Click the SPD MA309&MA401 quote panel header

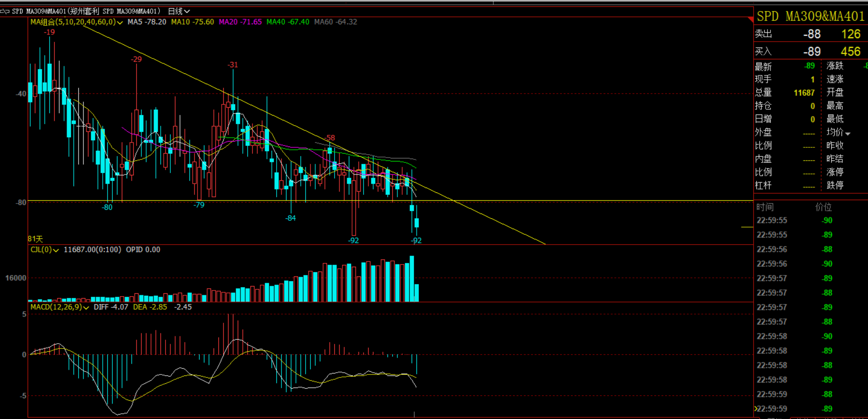click(810, 16)
